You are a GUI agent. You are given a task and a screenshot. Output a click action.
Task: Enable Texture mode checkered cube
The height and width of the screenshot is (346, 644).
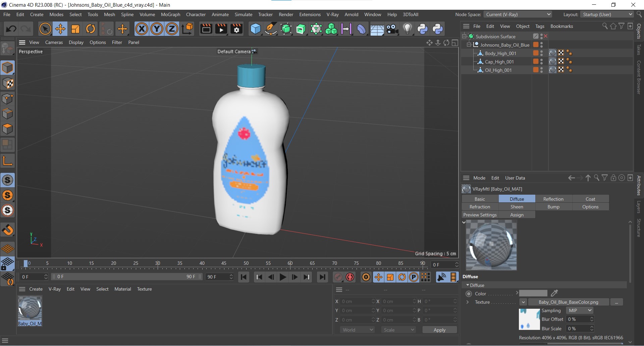click(x=7, y=83)
